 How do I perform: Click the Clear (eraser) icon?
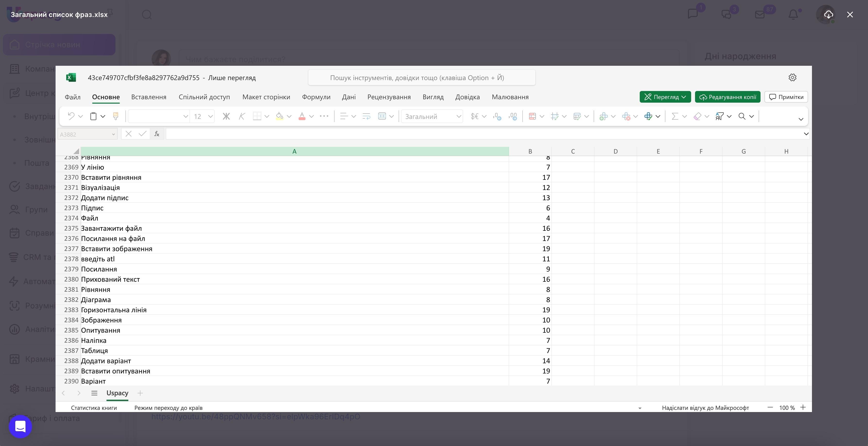click(x=697, y=116)
